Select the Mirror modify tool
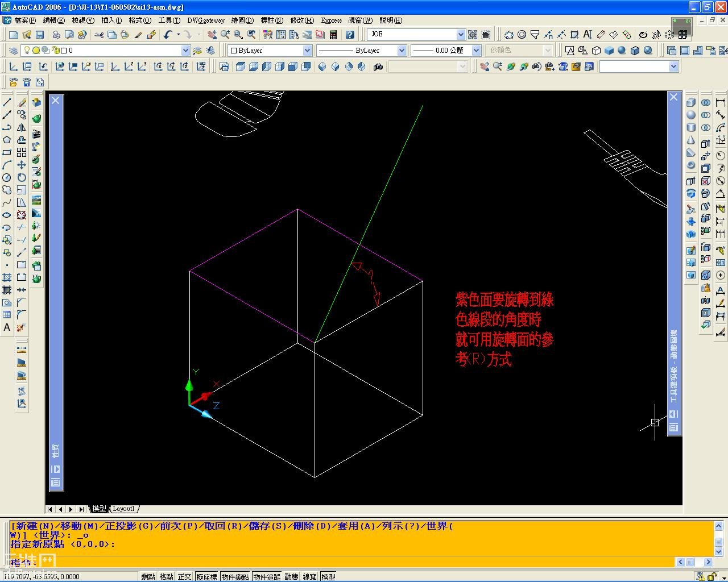This screenshot has height=582, width=728. click(x=22, y=127)
